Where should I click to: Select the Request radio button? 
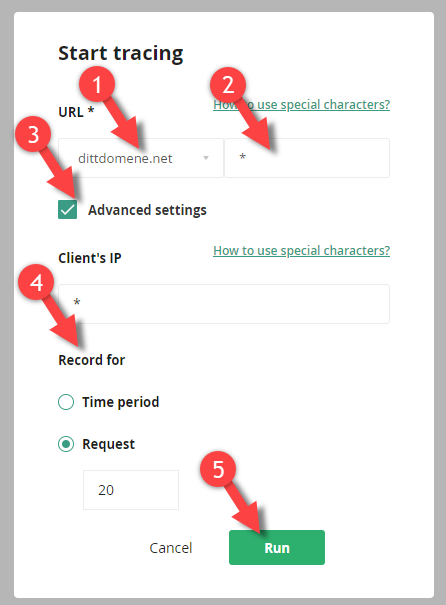tap(66, 444)
